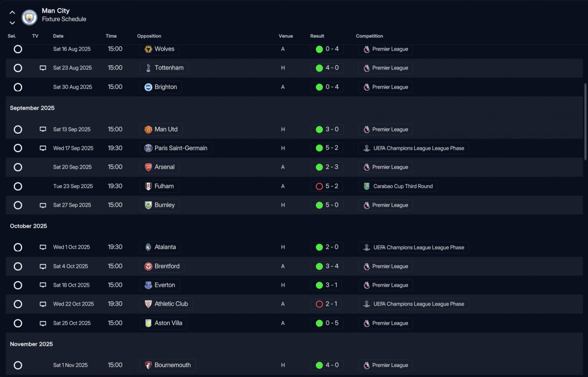Click the Man City club badge icon
The height and width of the screenshot is (377, 588).
coord(29,17)
